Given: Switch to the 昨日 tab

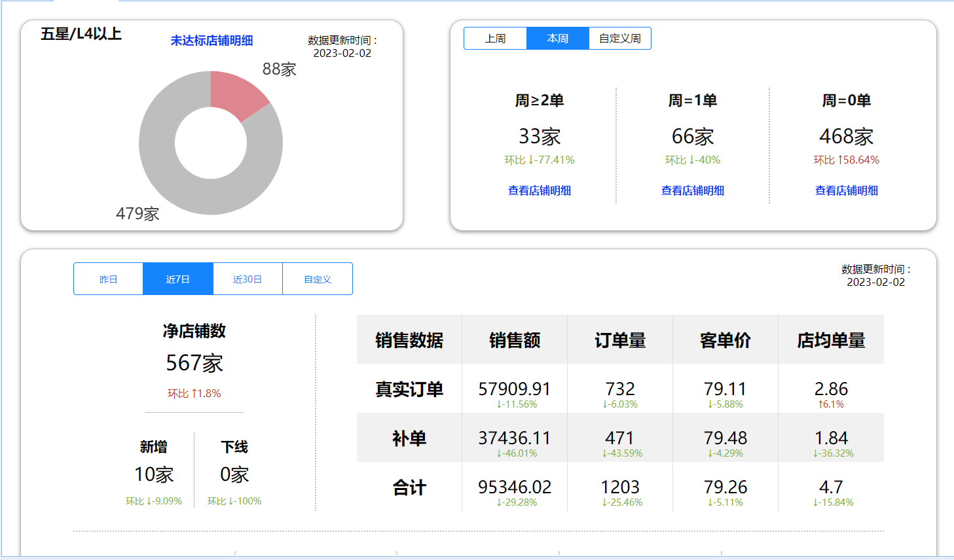Looking at the screenshot, I should (x=109, y=279).
